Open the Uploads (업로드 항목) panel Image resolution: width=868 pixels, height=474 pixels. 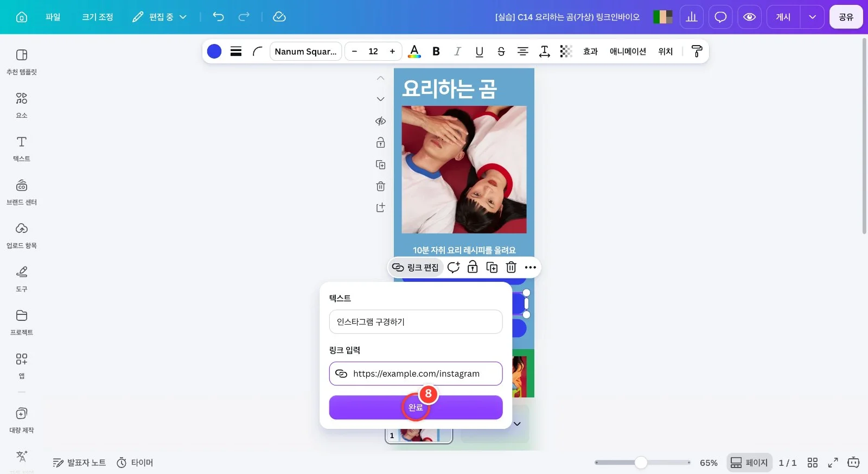22,235
